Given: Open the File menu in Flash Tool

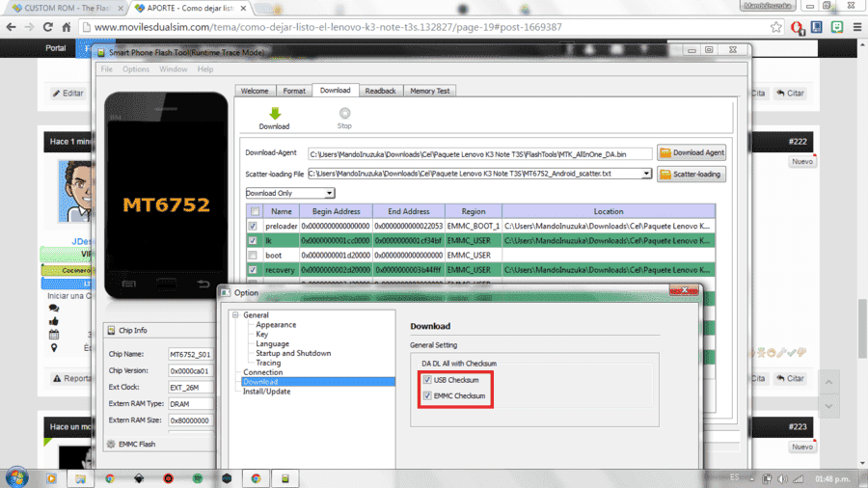Looking at the screenshot, I should (x=106, y=69).
